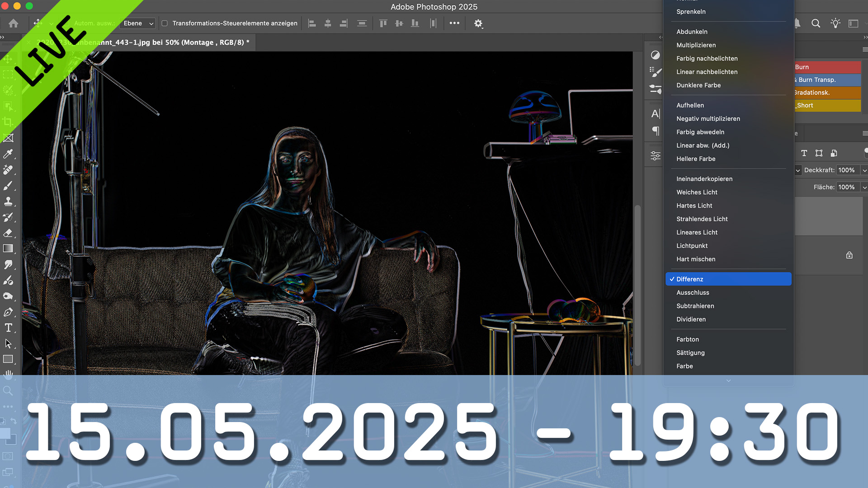Open the Ebene auto-select dropdown
Viewport: 868px width, 488px height.
138,23
